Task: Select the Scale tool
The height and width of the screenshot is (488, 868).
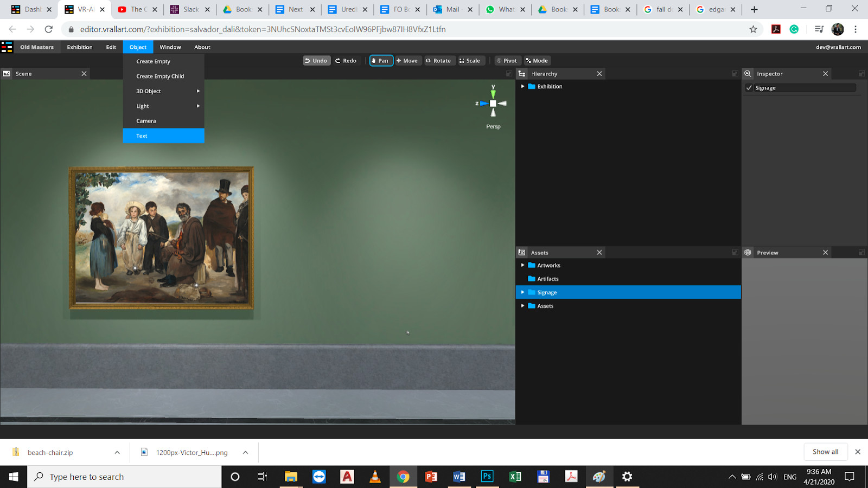Action: coord(470,61)
